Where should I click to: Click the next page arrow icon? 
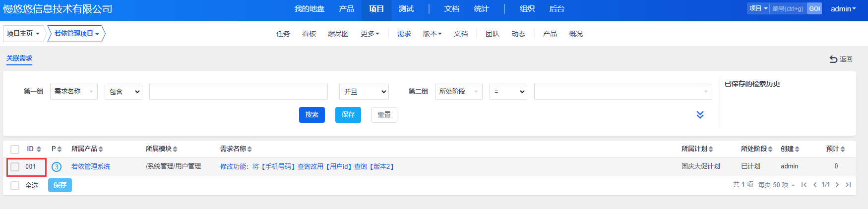point(837,185)
